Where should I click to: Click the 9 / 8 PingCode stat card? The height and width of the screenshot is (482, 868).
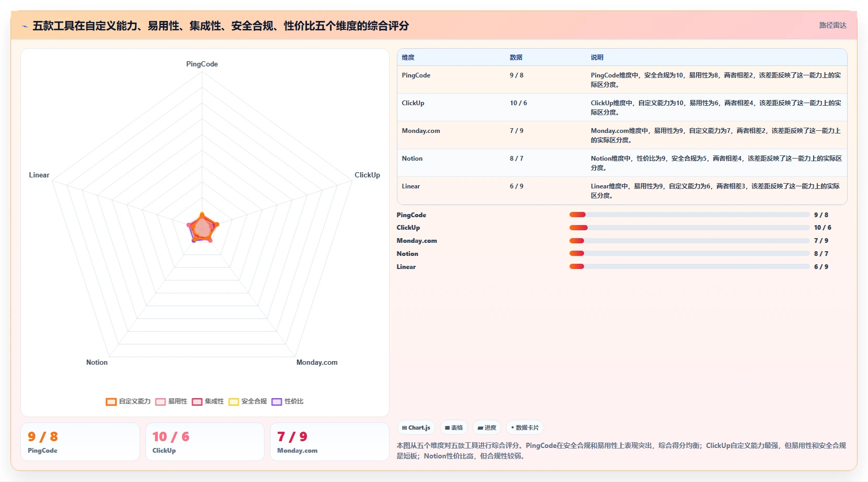click(80, 442)
